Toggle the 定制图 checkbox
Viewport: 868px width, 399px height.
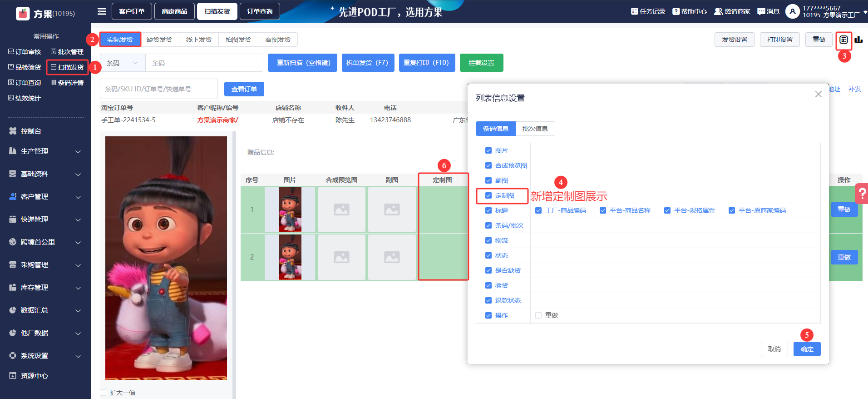tap(488, 195)
